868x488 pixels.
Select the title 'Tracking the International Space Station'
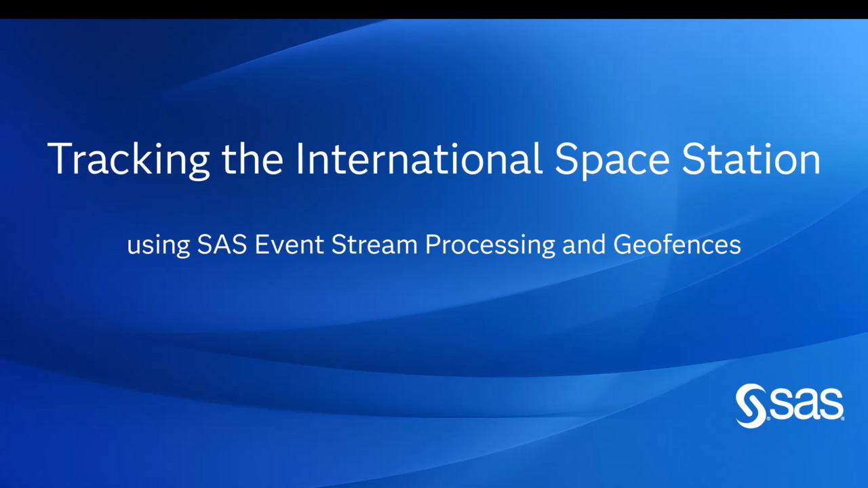tap(434, 159)
